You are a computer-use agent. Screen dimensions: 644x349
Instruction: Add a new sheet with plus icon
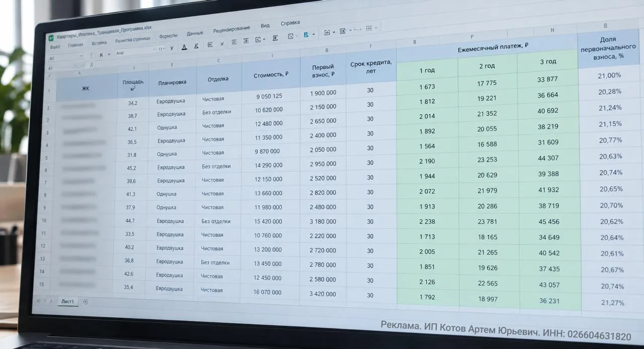(86, 302)
